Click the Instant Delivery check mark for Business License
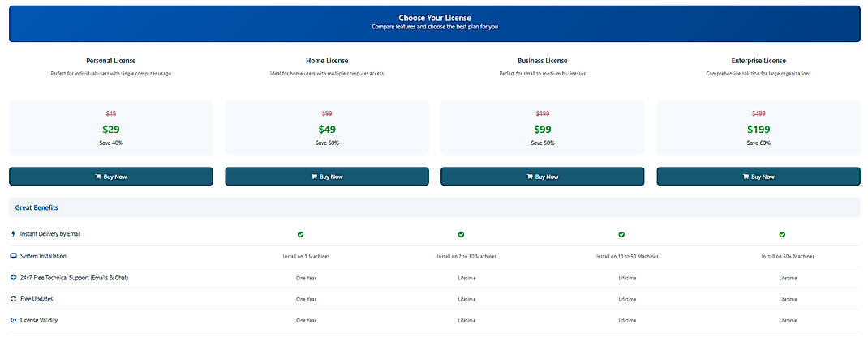The image size is (868, 337). [x=621, y=235]
